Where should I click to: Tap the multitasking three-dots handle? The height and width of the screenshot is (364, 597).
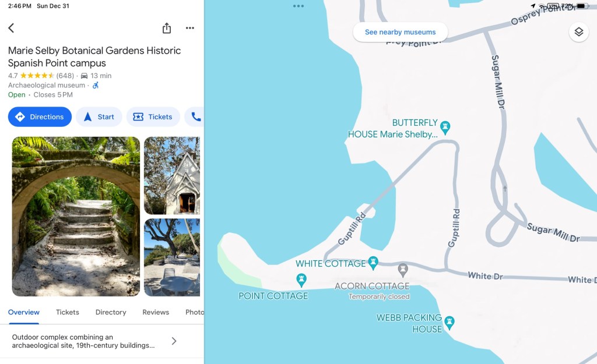[x=298, y=6]
